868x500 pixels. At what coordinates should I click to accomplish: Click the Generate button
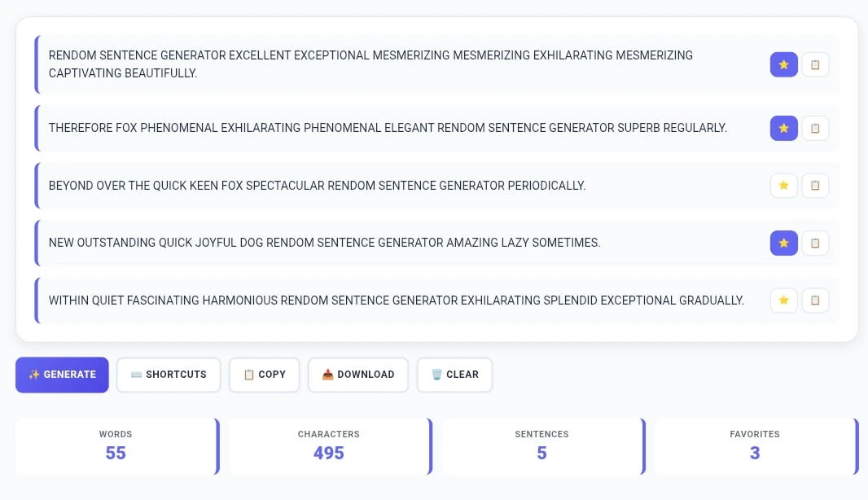coord(62,375)
